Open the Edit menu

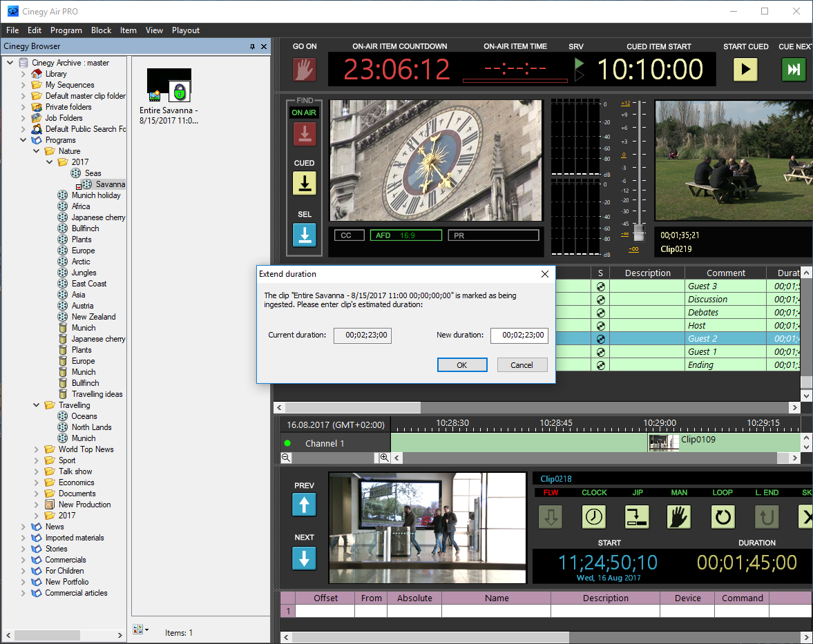click(35, 30)
